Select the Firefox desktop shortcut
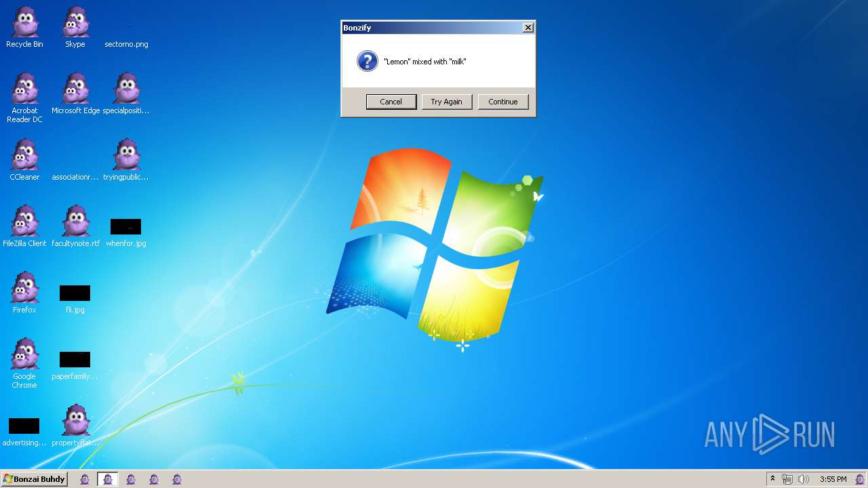The width and height of the screenshot is (868, 488). click(24, 293)
